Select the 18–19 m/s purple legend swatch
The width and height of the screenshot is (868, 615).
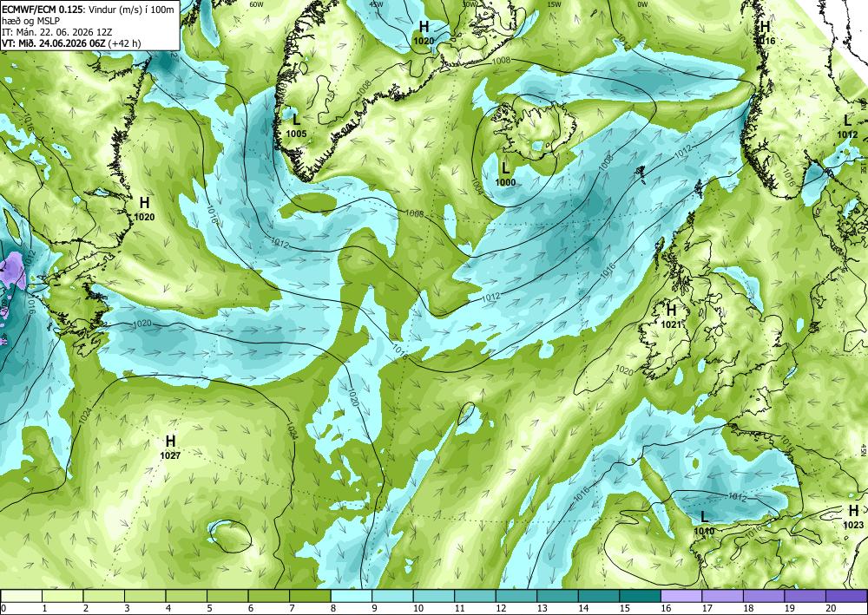tap(764, 596)
